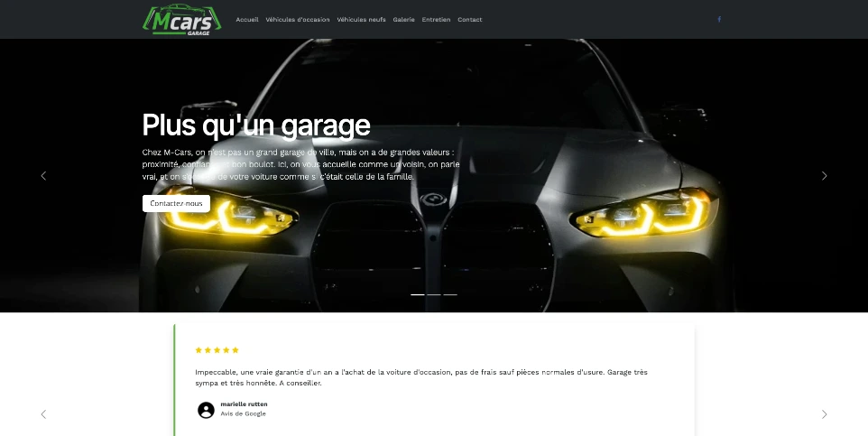Navigate to the Galerie page
Viewport: 868px width, 436px height.
[403, 19]
